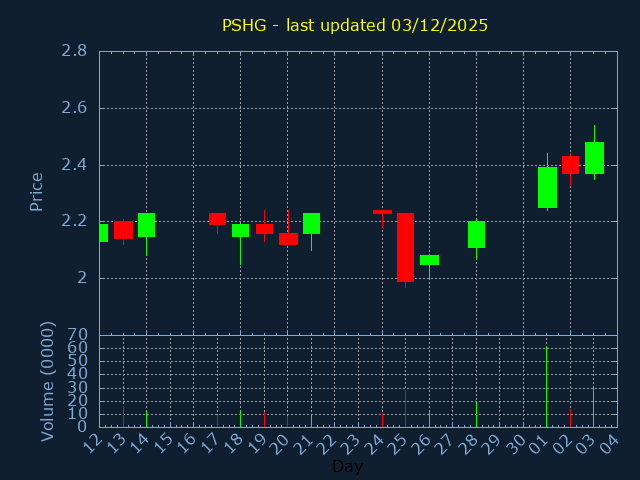Click the red candlestick on day 02
The width and height of the screenshot is (640, 480).
pyautogui.click(x=570, y=165)
